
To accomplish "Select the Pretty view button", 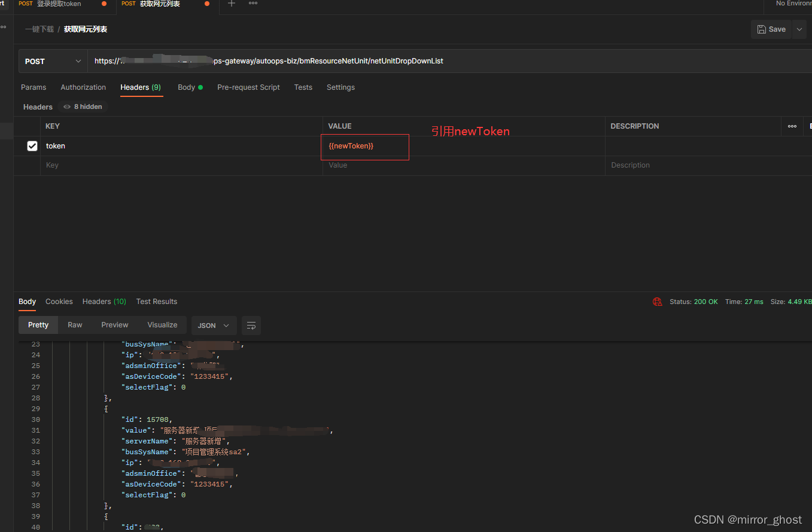I will coord(38,325).
